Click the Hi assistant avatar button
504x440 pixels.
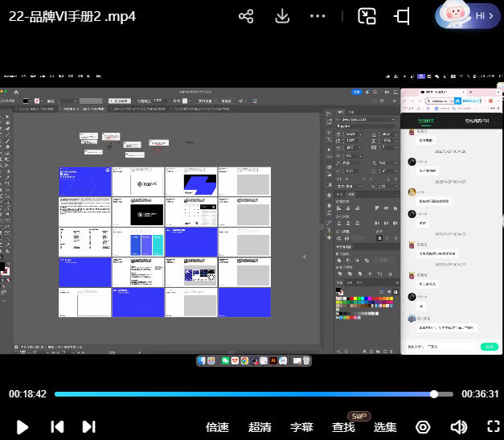pos(469,15)
